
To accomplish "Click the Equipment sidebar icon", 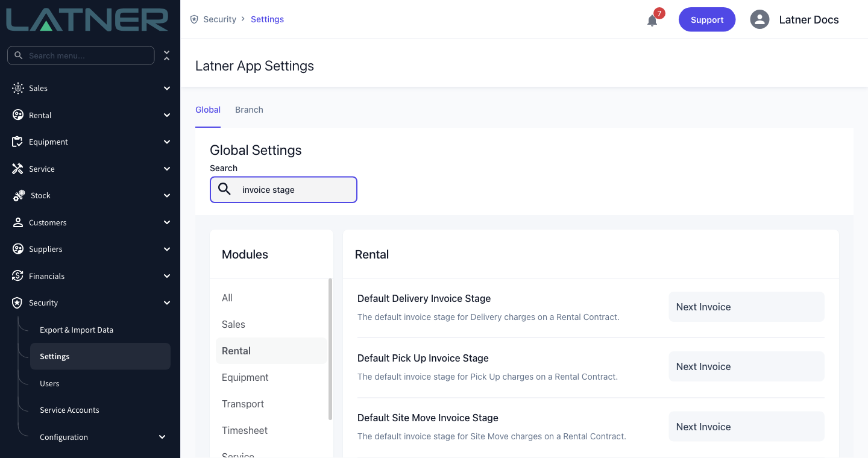I will (18, 142).
